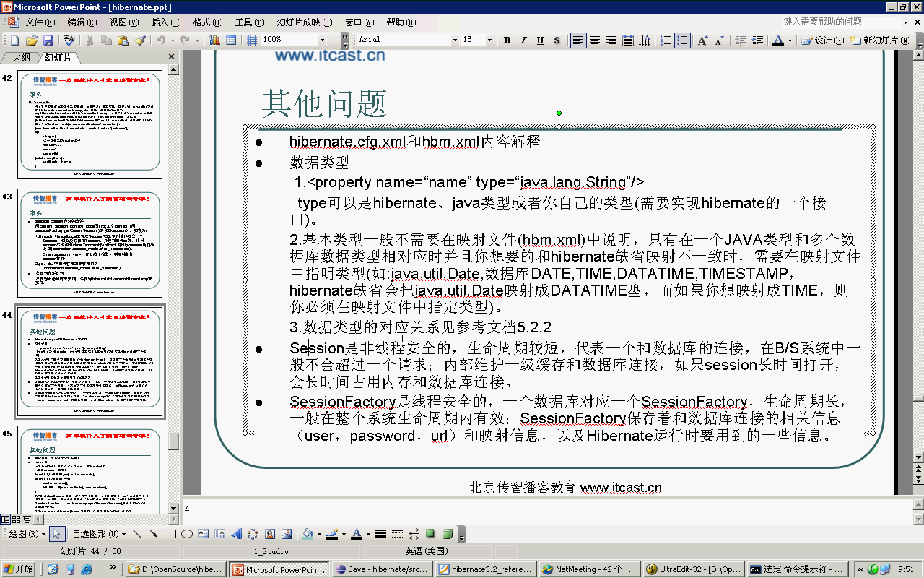Click the Cut scissors icon
This screenshot has width=924, height=578.
pos(90,40)
